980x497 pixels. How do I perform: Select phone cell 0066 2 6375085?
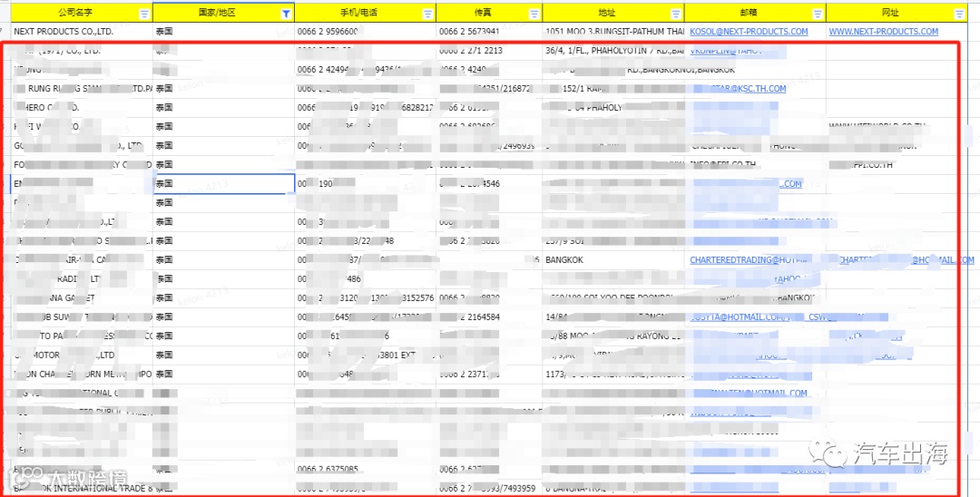click(366, 469)
